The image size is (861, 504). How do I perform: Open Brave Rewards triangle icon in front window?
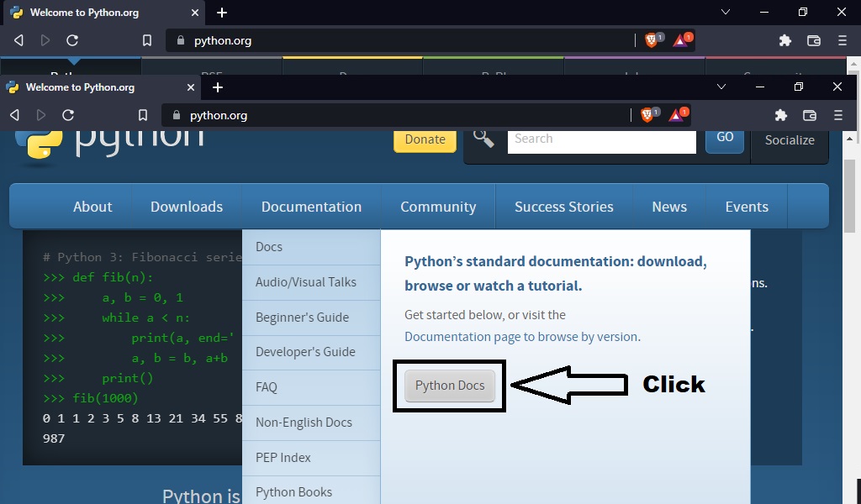[x=678, y=114]
